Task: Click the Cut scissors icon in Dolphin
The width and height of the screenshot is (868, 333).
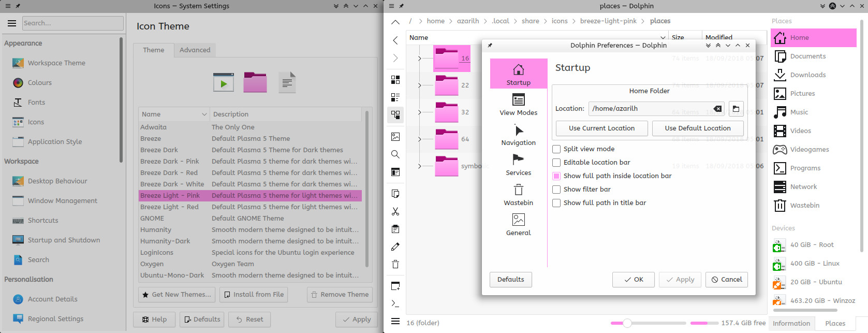Action: coord(395,211)
